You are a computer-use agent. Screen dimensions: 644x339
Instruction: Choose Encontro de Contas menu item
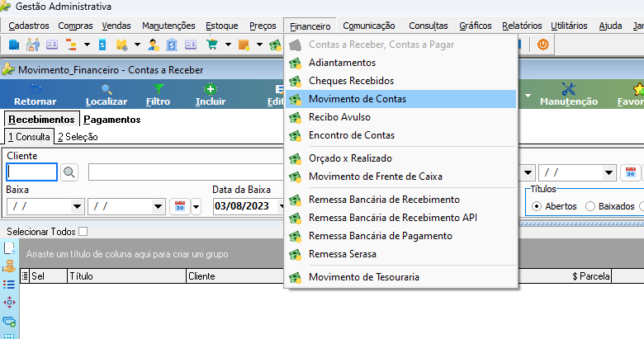401,135
